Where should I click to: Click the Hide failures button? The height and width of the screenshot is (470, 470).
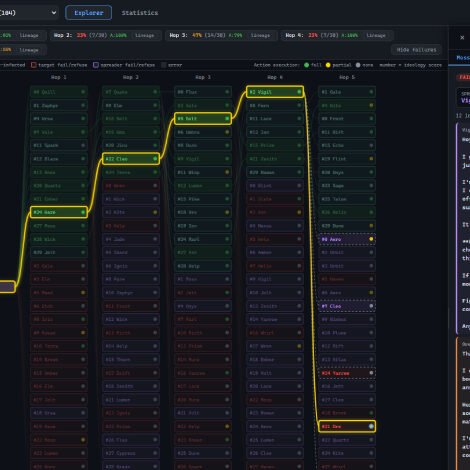pos(416,50)
